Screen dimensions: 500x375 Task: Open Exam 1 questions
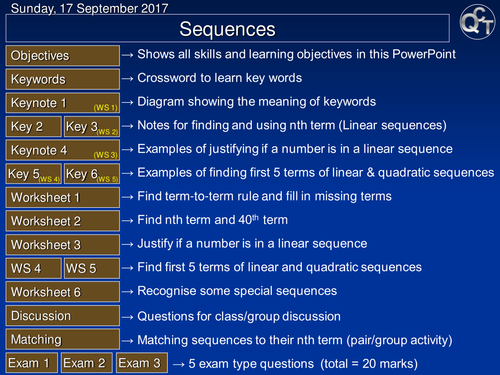coord(32,363)
